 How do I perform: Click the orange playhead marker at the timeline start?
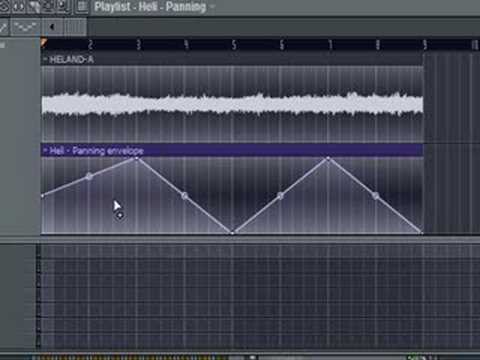[x=44, y=42]
